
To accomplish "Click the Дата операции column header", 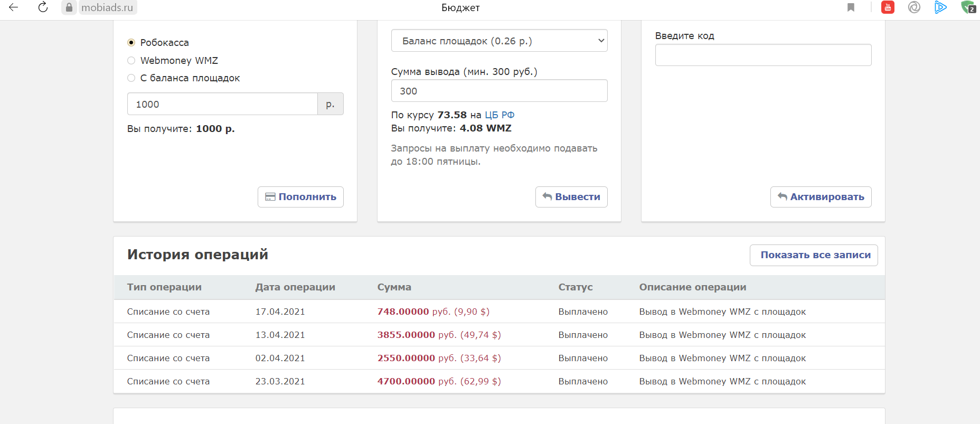I will click(295, 287).
